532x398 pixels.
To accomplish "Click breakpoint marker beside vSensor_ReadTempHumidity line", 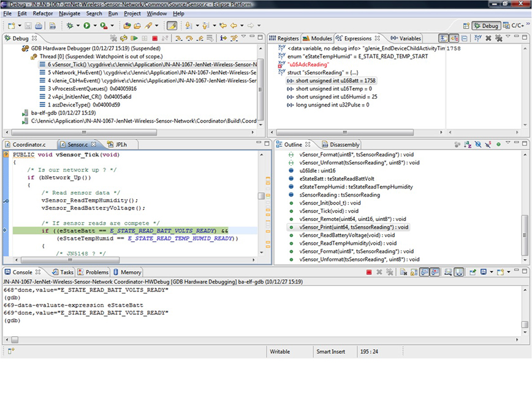I will [x=6, y=201].
